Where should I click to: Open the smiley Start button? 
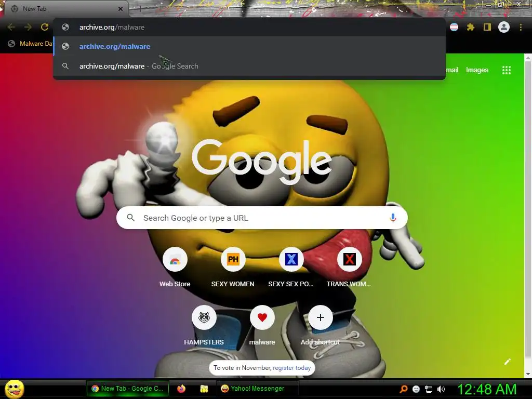point(15,389)
